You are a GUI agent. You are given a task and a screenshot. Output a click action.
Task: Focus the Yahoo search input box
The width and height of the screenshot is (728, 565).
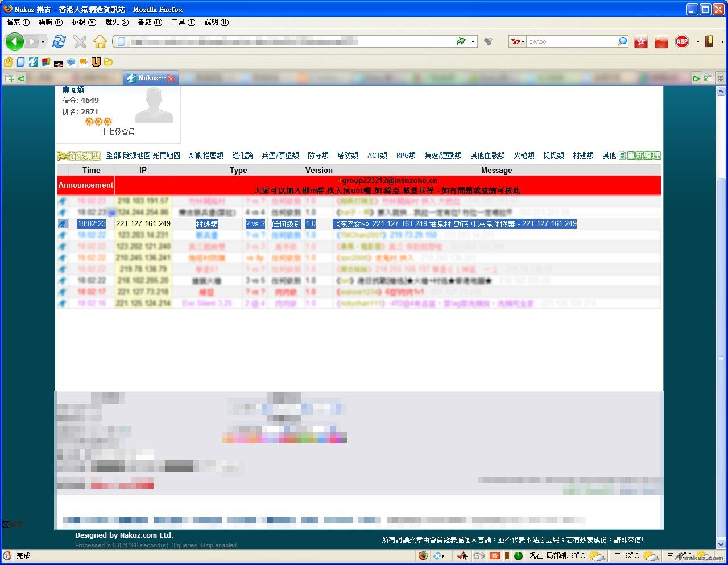point(572,41)
